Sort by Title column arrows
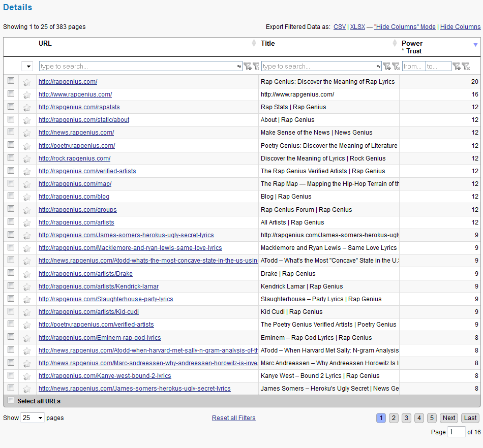This screenshot has width=483, height=448. [395, 43]
